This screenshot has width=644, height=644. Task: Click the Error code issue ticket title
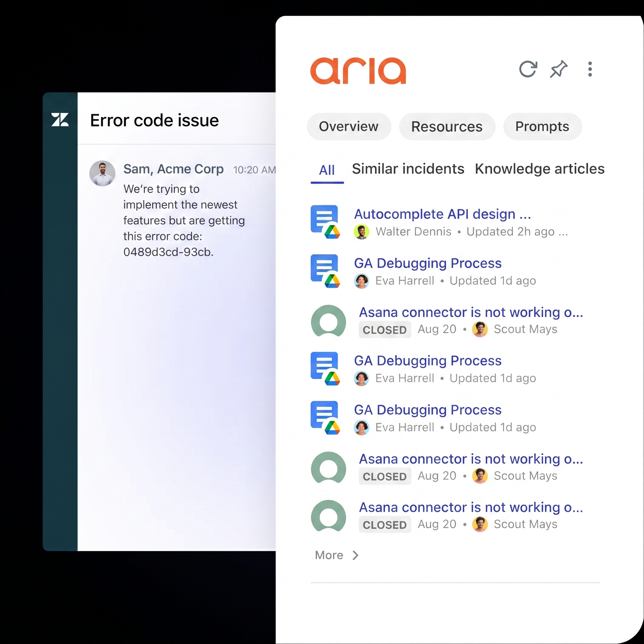pyautogui.click(x=154, y=120)
